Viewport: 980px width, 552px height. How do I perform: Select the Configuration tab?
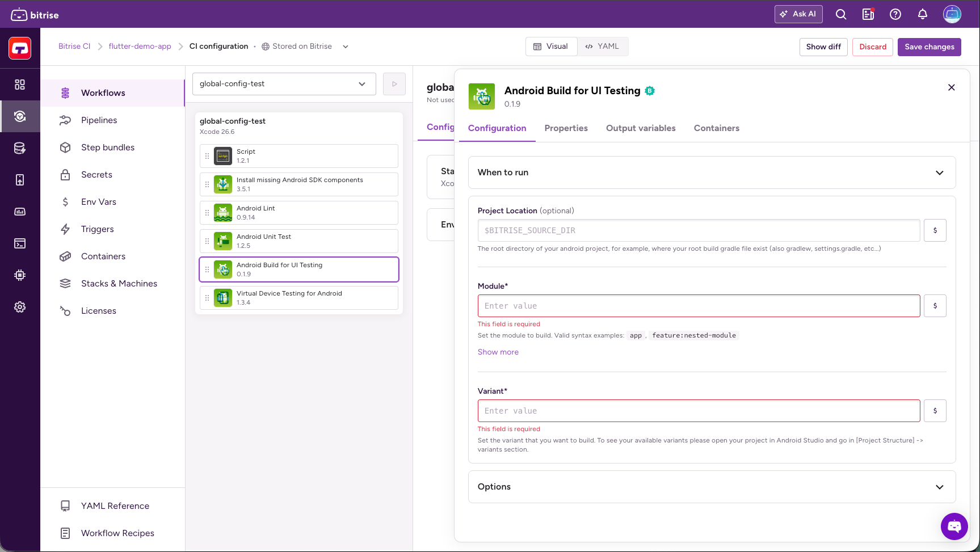tap(497, 128)
